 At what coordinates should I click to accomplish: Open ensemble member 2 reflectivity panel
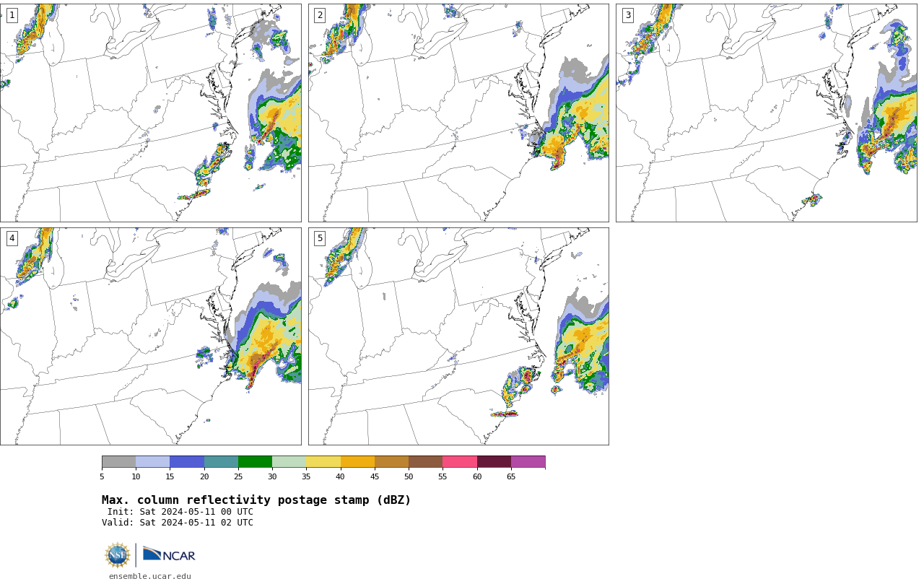(x=458, y=113)
